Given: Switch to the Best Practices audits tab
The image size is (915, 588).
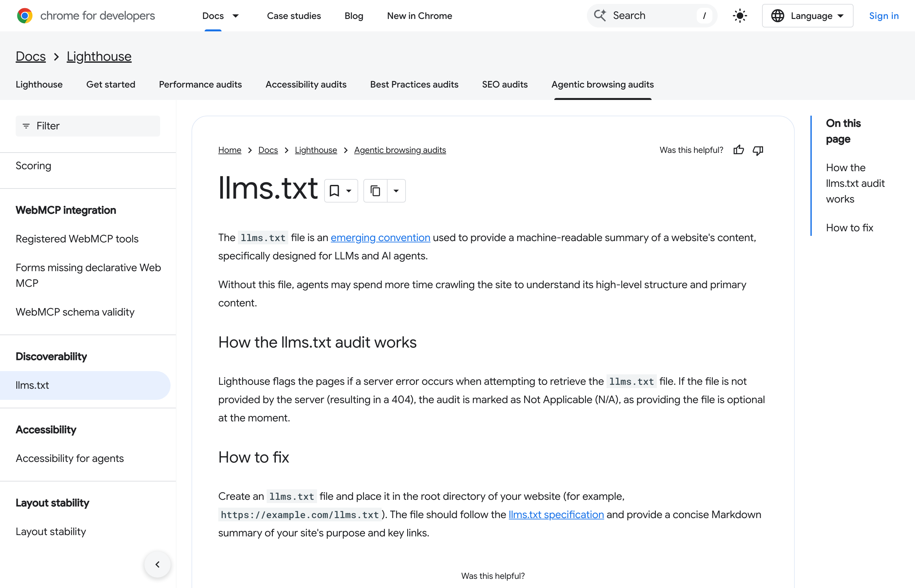Looking at the screenshot, I should (414, 84).
